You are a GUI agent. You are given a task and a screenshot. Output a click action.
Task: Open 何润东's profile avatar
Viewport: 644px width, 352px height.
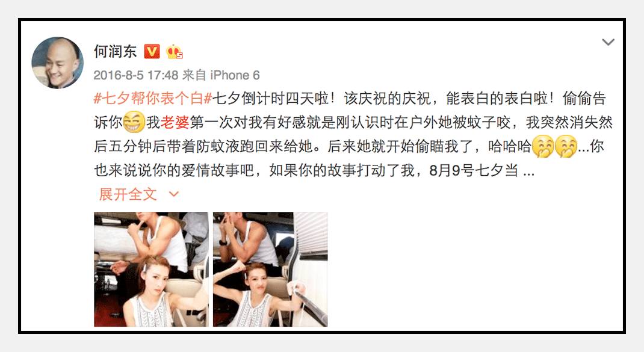pos(58,63)
